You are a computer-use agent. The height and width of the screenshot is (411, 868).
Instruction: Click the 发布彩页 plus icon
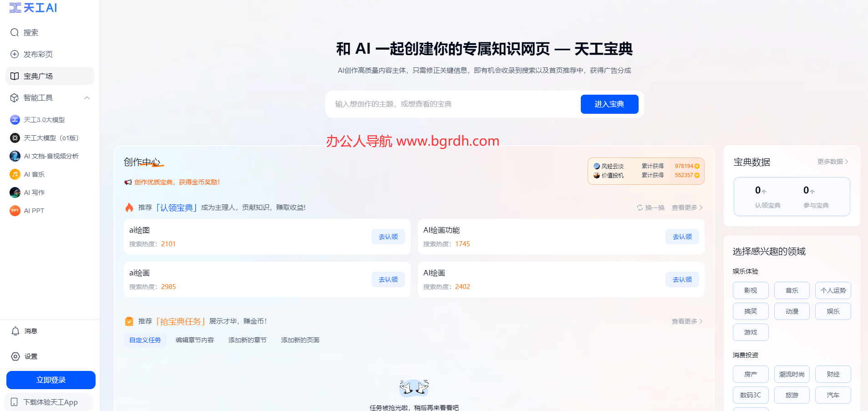(15, 54)
